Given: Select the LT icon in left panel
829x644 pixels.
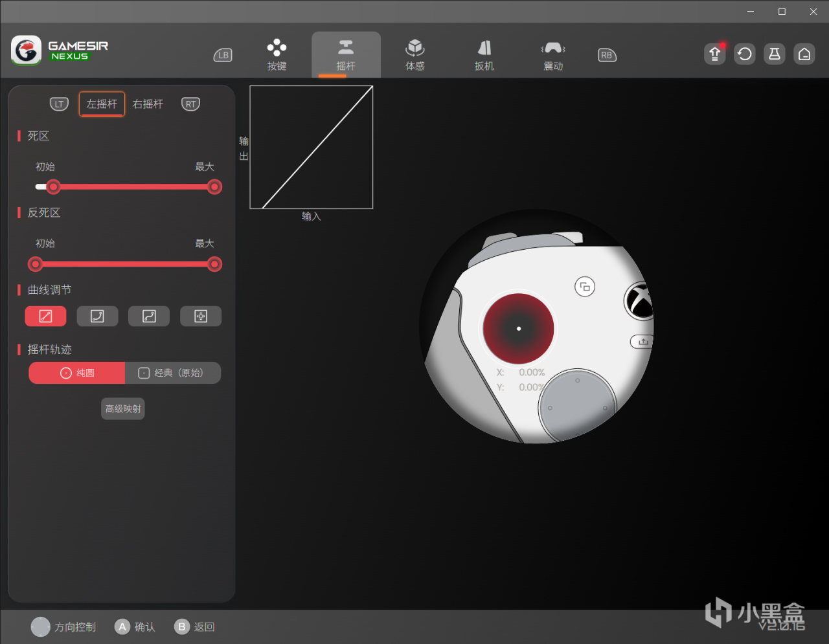Looking at the screenshot, I should pyautogui.click(x=59, y=104).
